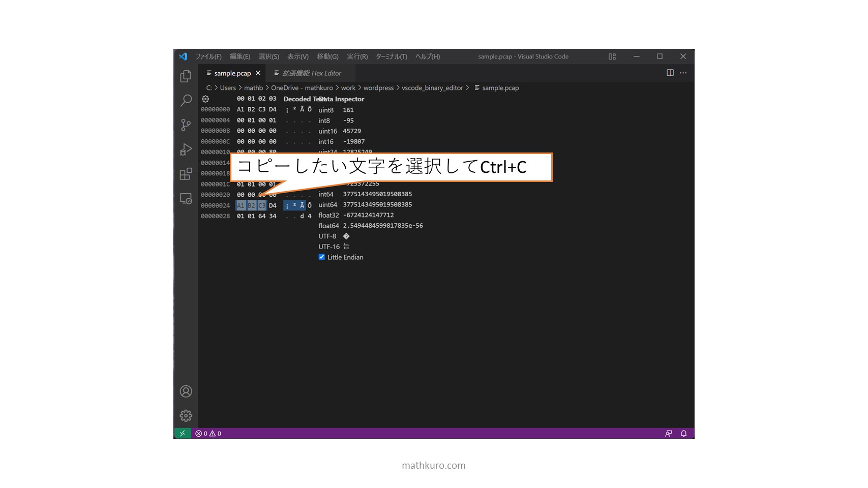
Task: Minimize the Visual Studio Code window
Action: [636, 56]
